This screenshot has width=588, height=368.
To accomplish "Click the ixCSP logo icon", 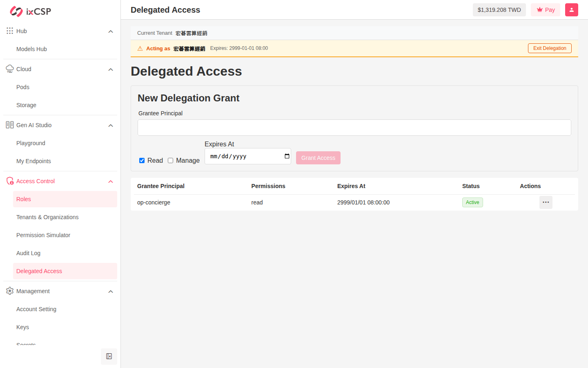I will [16, 11].
